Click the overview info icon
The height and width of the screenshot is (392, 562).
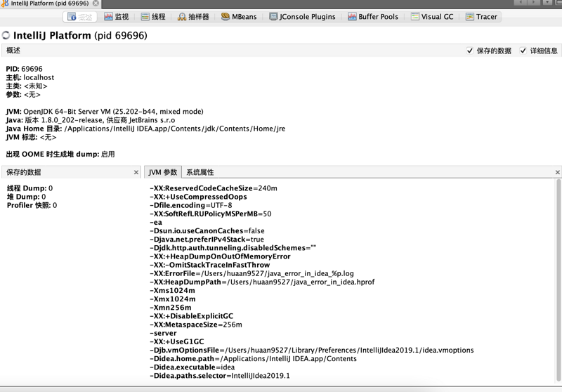(72, 16)
